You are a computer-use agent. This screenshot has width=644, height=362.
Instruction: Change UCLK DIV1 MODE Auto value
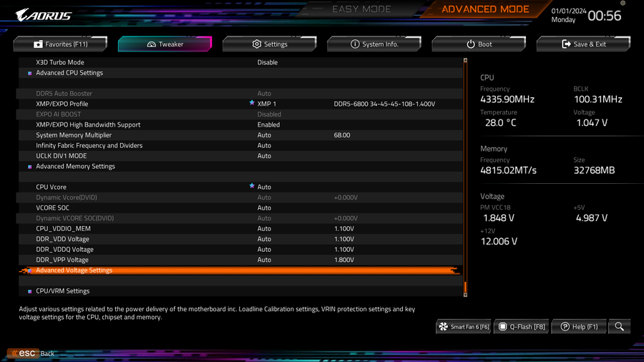[x=264, y=156]
